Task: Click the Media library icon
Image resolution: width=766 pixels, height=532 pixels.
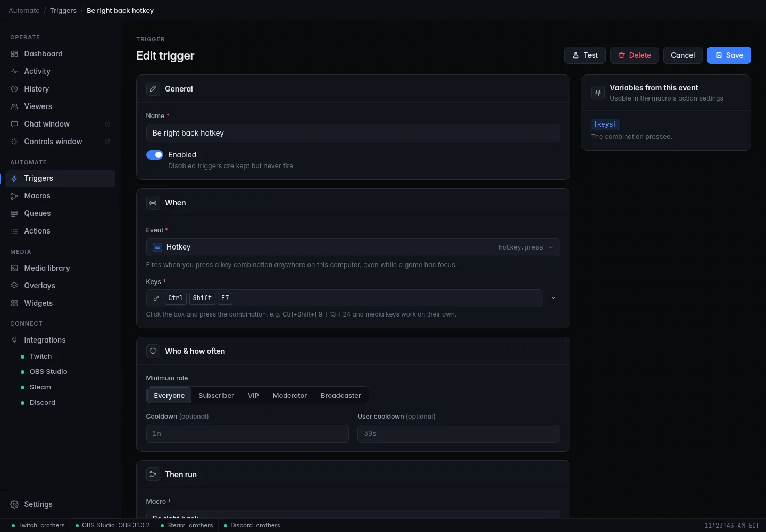Action: pos(14,269)
